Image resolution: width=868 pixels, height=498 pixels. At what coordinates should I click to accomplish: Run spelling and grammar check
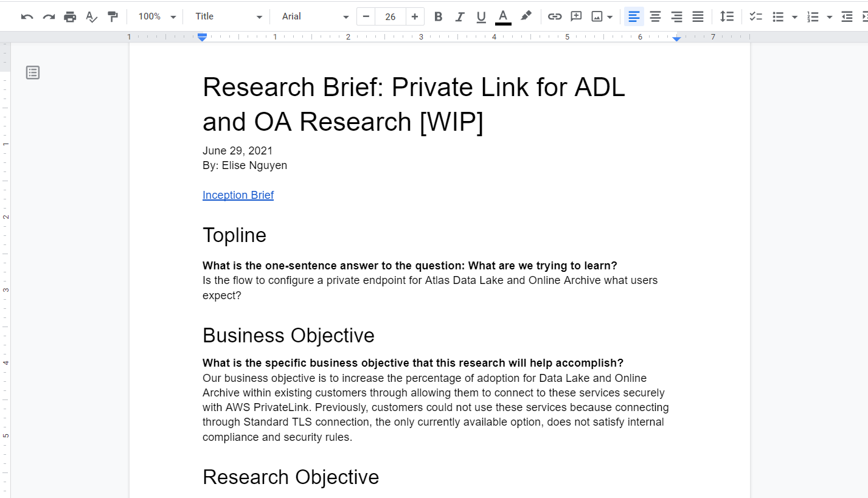tap(91, 16)
